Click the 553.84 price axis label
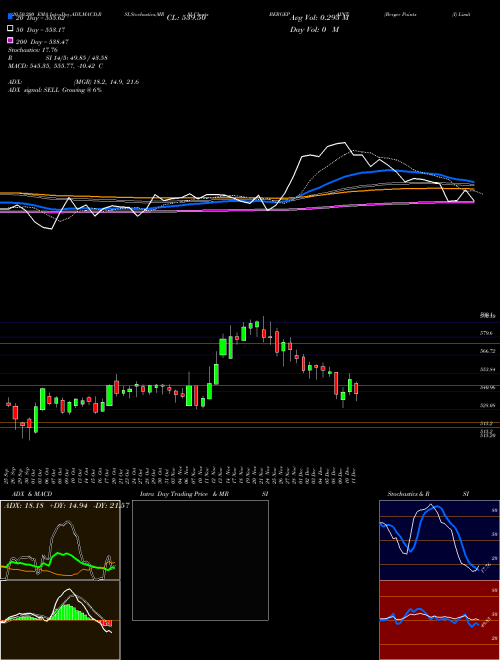This screenshot has height=660, width=500. coord(488,369)
